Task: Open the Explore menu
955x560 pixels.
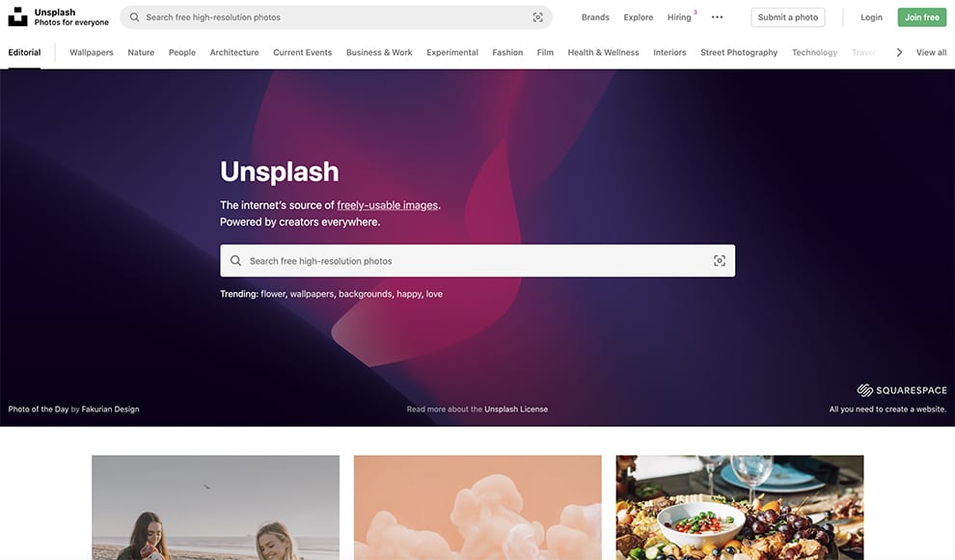Action: point(639,17)
